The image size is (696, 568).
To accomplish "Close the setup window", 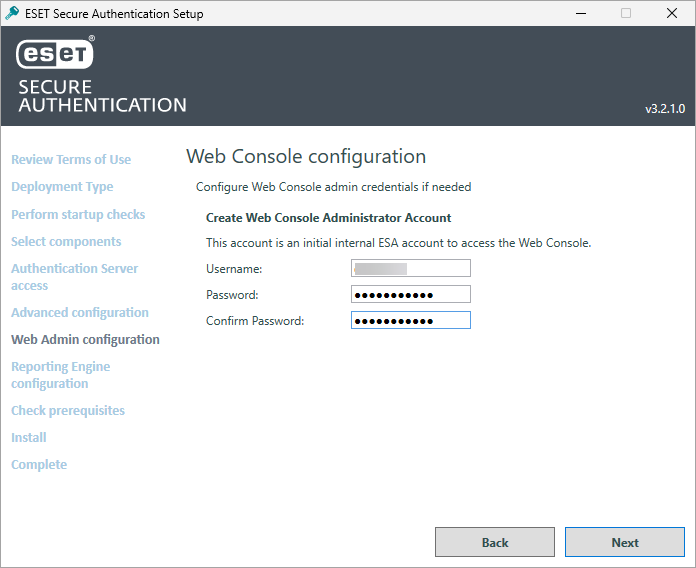I will click(672, 13).
